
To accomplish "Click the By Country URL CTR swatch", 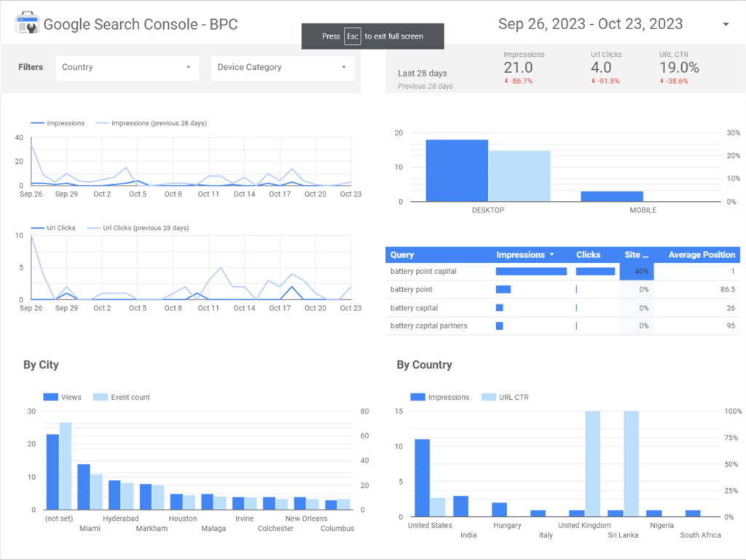I will tap(487, 397).
